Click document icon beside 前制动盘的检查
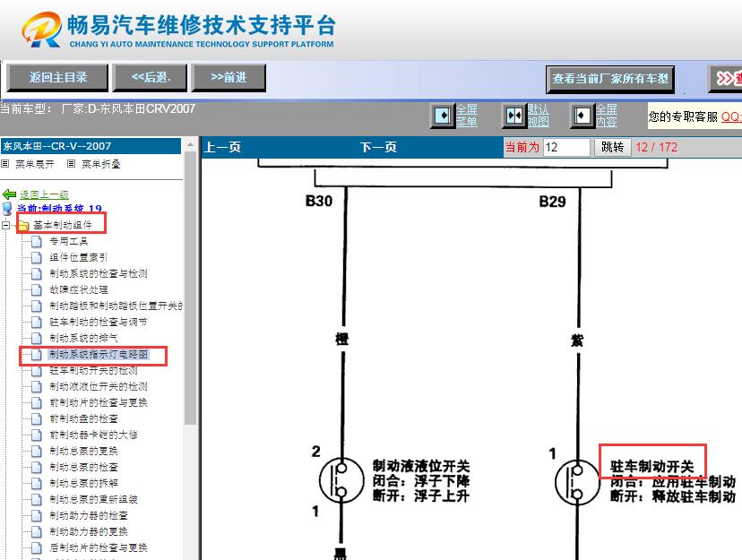This screenshot has width=742, height=560. [37, 418]
